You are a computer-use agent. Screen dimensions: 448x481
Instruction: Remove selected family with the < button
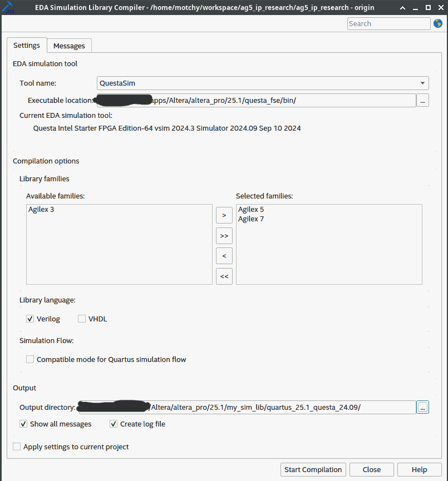coord(224,256)
